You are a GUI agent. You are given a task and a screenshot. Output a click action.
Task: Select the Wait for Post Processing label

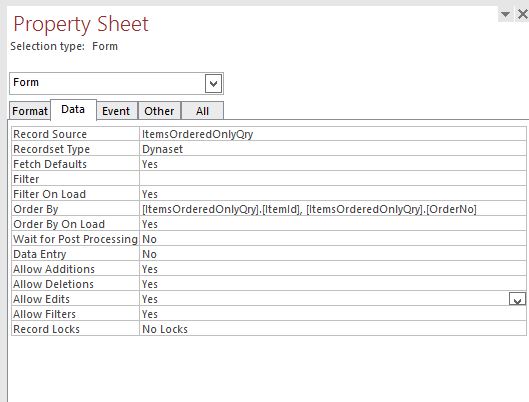pos(75,239)
